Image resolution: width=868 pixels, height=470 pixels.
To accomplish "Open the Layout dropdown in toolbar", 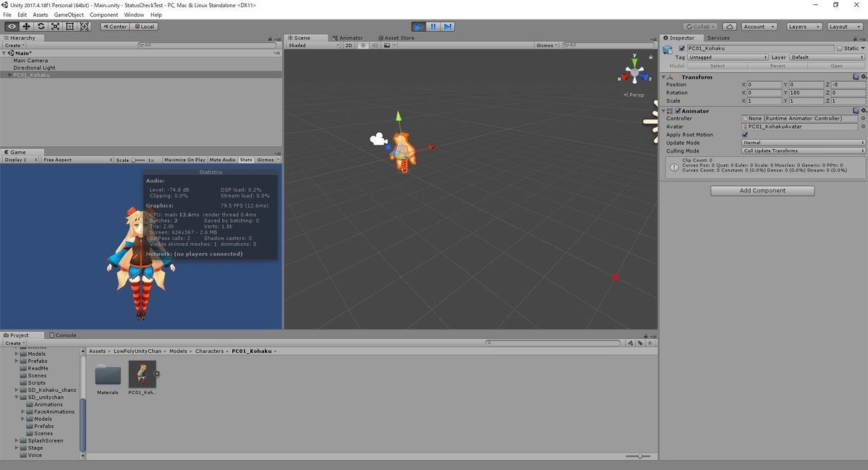I will [845, 27].
